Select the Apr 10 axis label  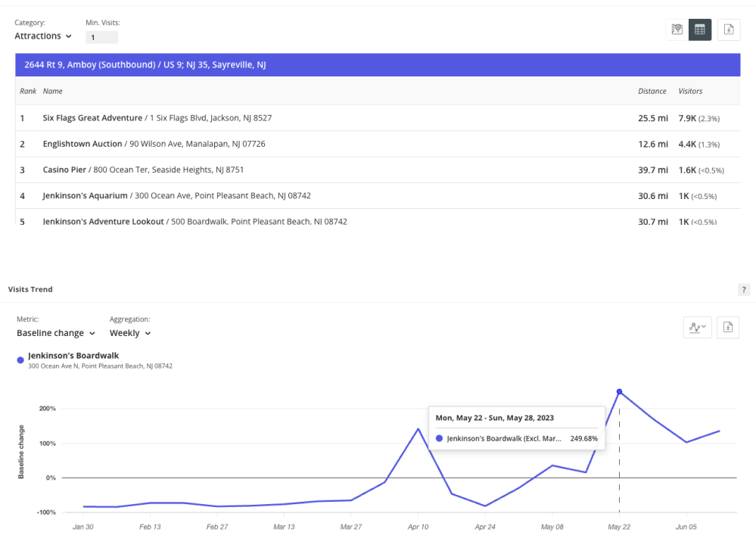[418, 527]
